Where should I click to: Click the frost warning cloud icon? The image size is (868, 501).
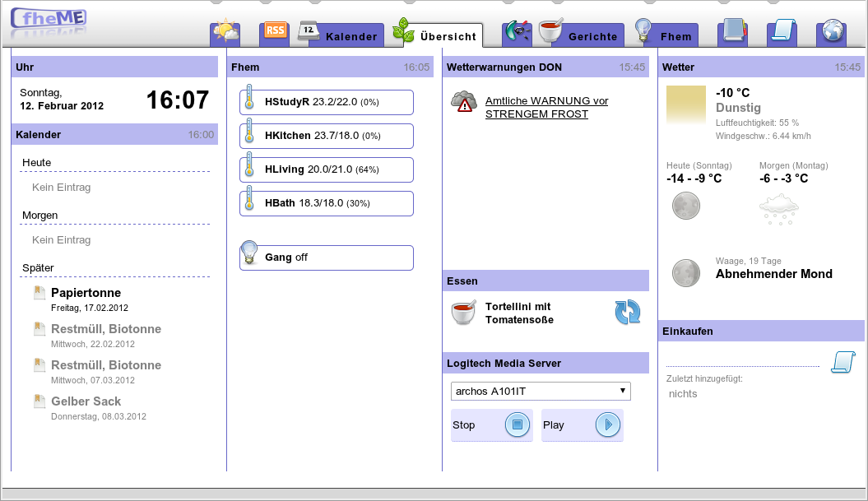coord(464,102)
